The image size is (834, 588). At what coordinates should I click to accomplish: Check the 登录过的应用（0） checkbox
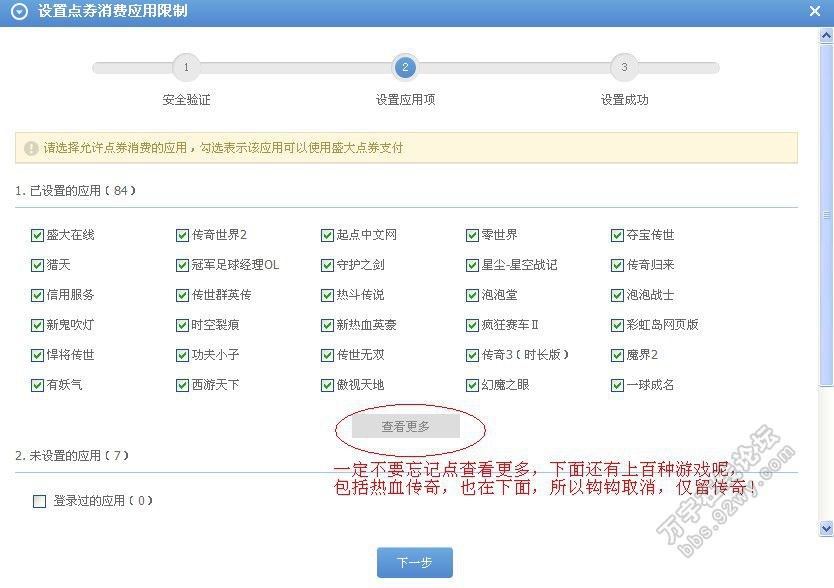39,501
